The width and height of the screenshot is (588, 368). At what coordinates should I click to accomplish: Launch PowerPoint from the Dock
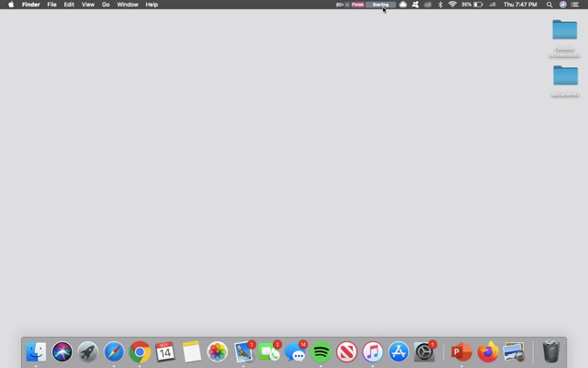pos(461,351)
